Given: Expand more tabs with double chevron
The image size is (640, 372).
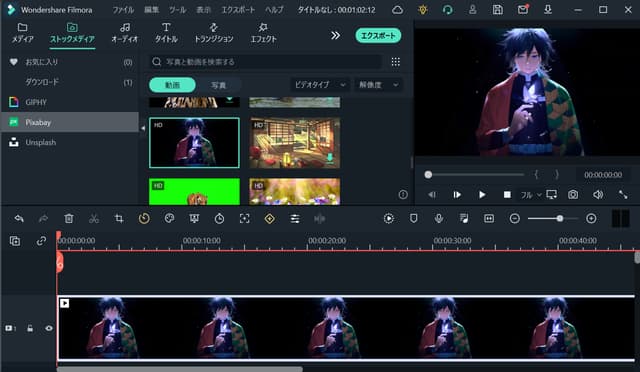Looking at the screenshot, I should 336,36.
